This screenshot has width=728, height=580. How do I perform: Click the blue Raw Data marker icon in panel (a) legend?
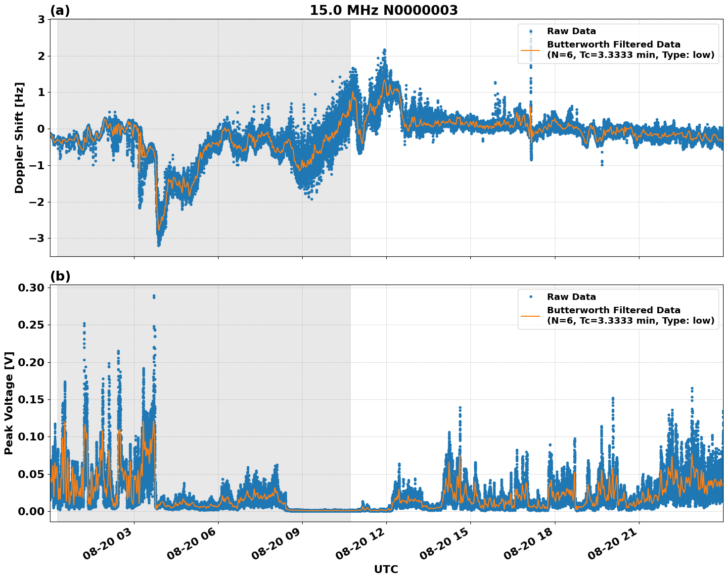531,31
